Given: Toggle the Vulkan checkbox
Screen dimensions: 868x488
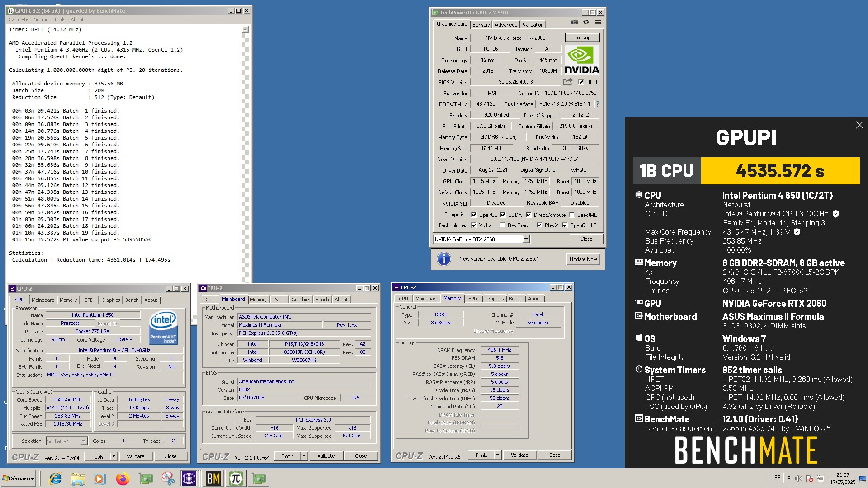Looking at the screenshot, I should pos(474,225).
